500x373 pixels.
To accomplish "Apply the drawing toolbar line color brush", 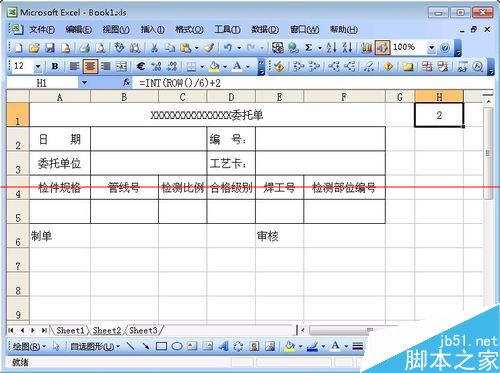I will 313,346.
